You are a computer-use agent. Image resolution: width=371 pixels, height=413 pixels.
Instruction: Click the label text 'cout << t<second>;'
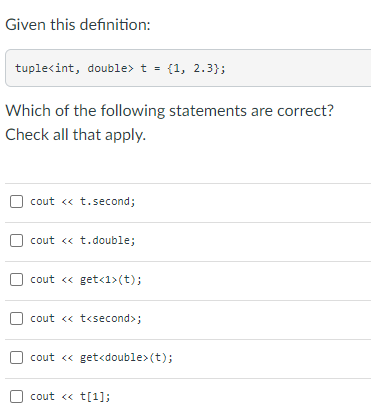pyautogui.click(x=86, y=318)
